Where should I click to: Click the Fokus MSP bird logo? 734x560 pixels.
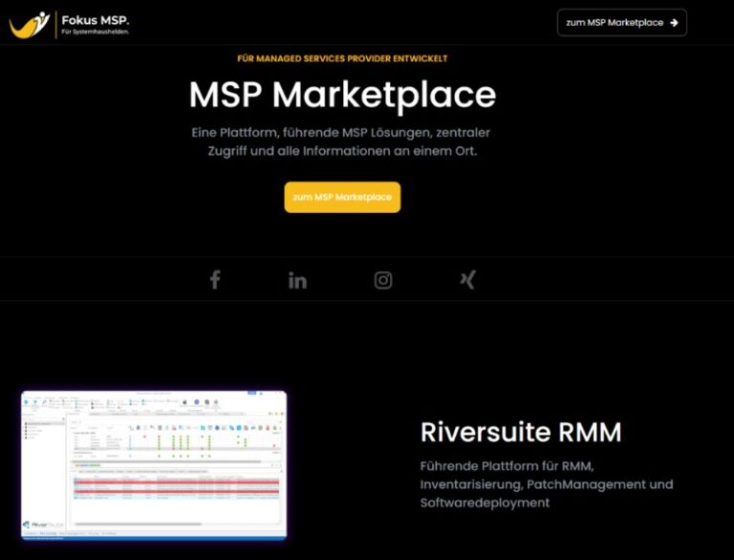click(29, 23)
